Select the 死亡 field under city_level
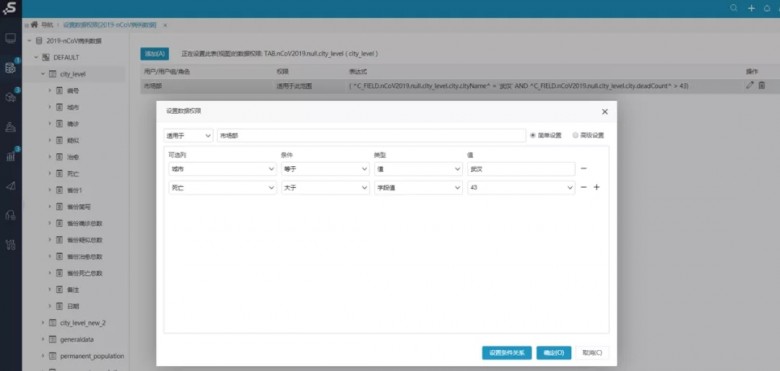The height and width of the screenshot is (371, 780). click(73, 174)
